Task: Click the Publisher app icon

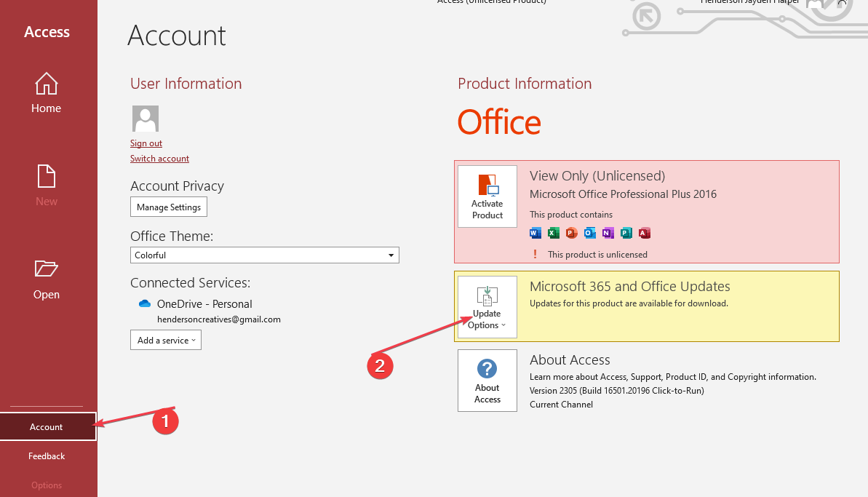Action: (626, 233)
